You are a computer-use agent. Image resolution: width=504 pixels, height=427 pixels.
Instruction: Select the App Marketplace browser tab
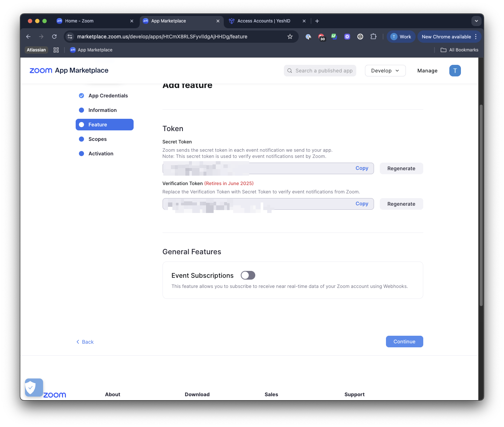tap(181, 21)
